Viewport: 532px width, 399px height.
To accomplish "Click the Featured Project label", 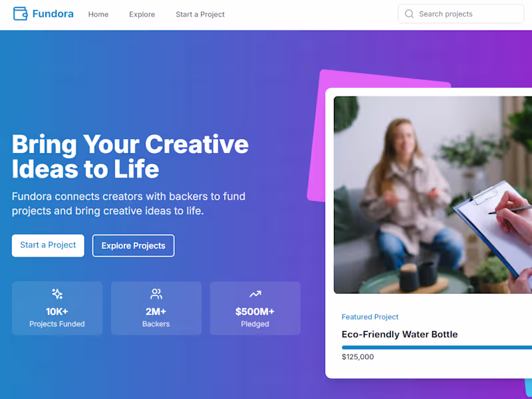I will [370, 317].
